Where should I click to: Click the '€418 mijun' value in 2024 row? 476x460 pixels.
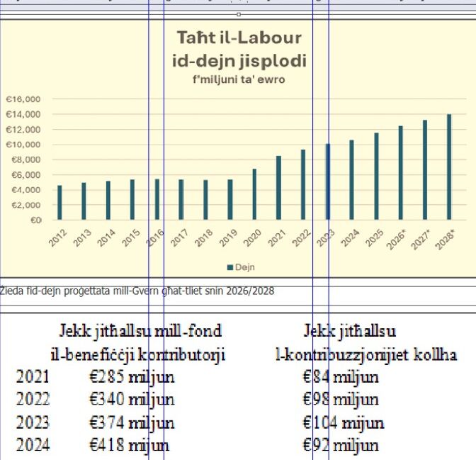click(129, 445)
